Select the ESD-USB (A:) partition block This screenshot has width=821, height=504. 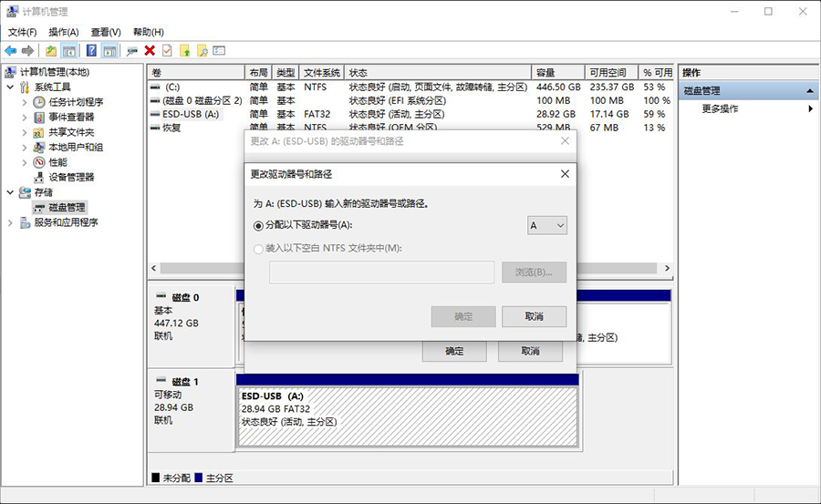tap(408, 417)
